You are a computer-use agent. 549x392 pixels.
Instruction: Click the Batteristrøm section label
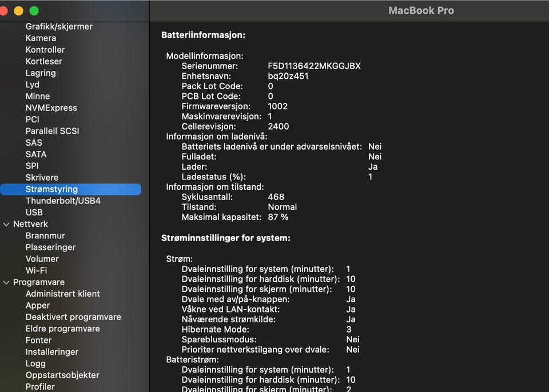click(x=193, y=360)
